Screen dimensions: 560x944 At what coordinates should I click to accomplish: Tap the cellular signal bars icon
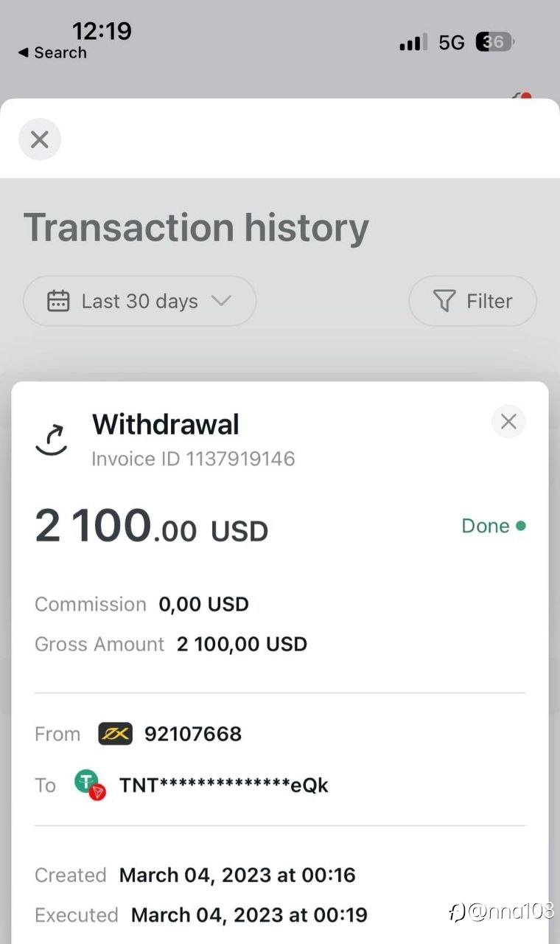point(413,43)
